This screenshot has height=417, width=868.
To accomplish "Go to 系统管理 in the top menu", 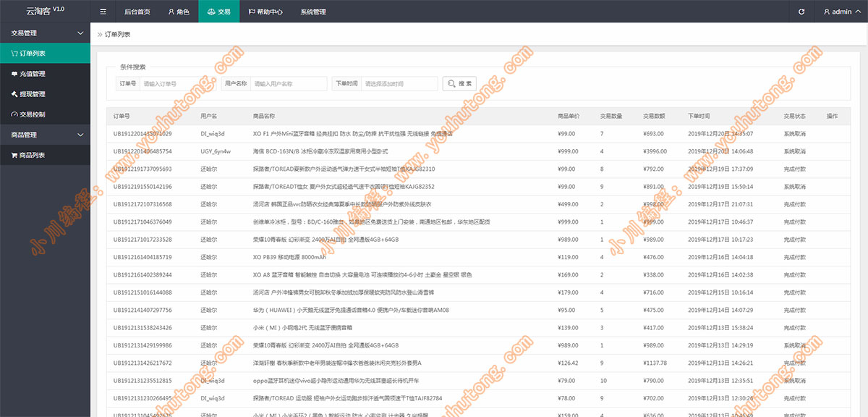I will 313,12.
